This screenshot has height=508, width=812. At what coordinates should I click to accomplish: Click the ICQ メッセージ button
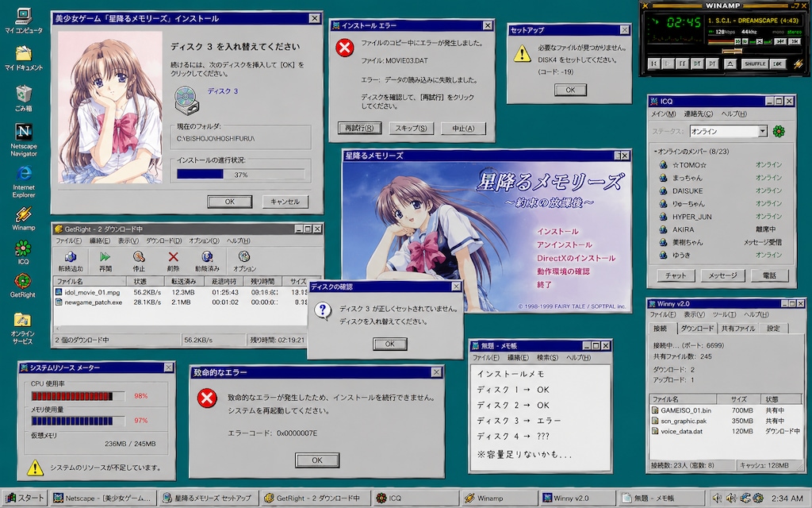pyautogui.click(x=722, y=275)
